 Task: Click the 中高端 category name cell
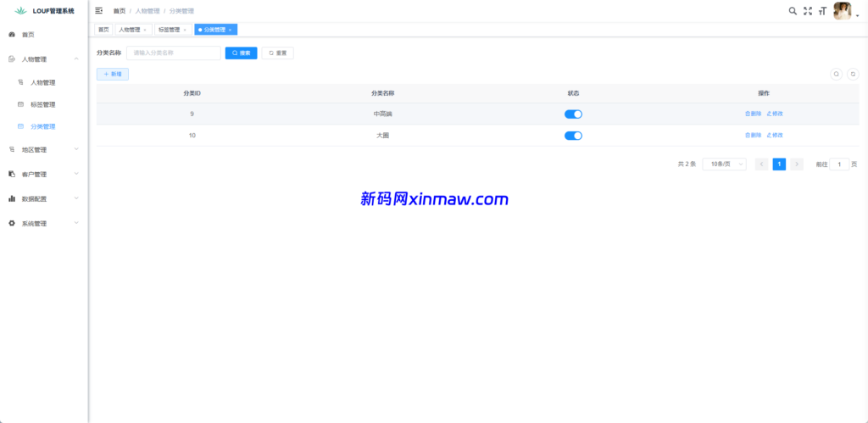click(x=382, y=114)
